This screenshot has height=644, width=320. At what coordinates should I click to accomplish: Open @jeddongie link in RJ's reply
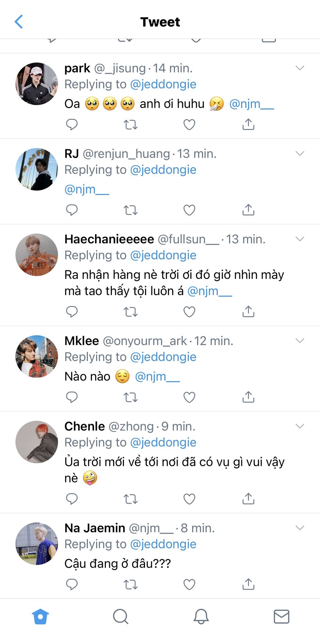pos(163,170)
